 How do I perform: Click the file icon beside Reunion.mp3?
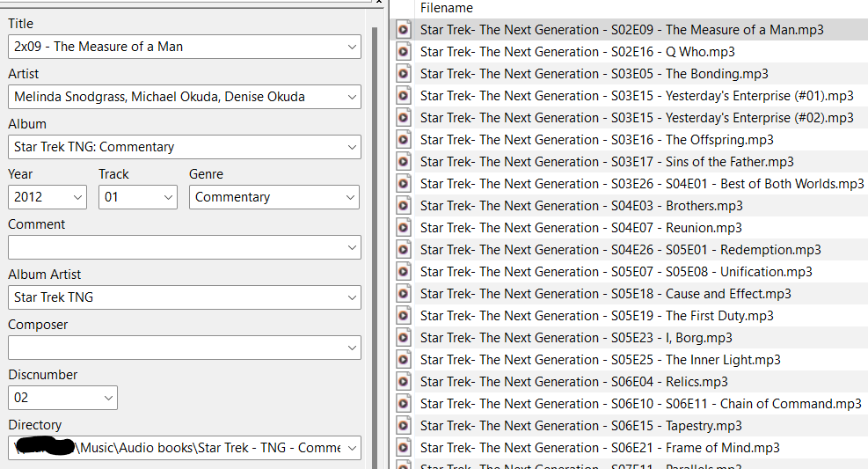(x=404, y=228)
